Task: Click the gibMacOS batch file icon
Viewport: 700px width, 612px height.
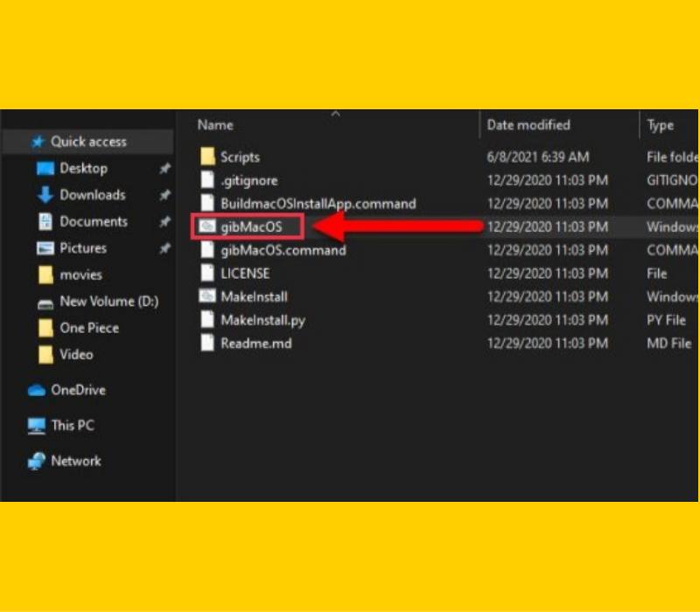Action: pos(207,226)
